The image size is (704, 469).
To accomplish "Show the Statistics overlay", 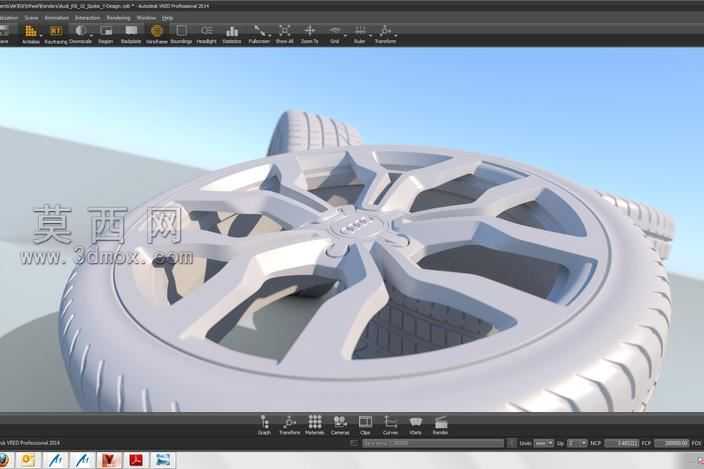I will [232, 34].
